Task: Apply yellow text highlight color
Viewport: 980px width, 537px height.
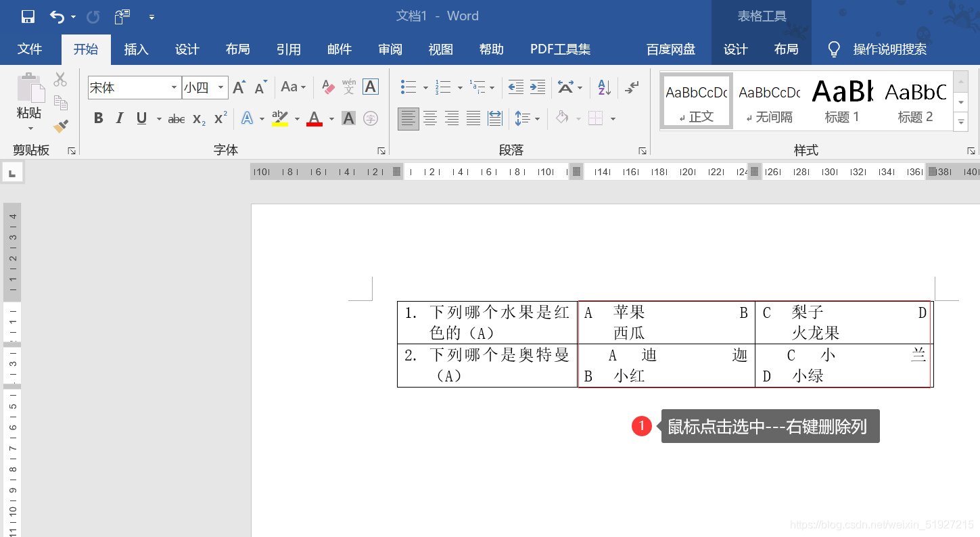Action: [x=280, y=118]
